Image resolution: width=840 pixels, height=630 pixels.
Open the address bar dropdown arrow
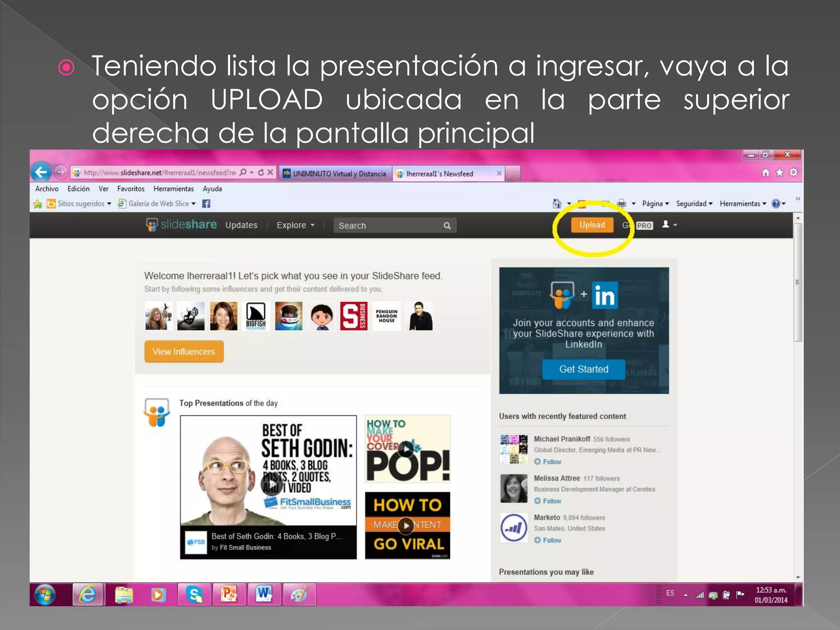point(252,173)
